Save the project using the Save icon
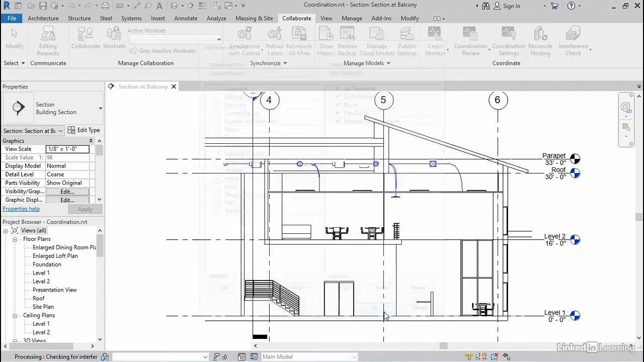 pos(43,6)
